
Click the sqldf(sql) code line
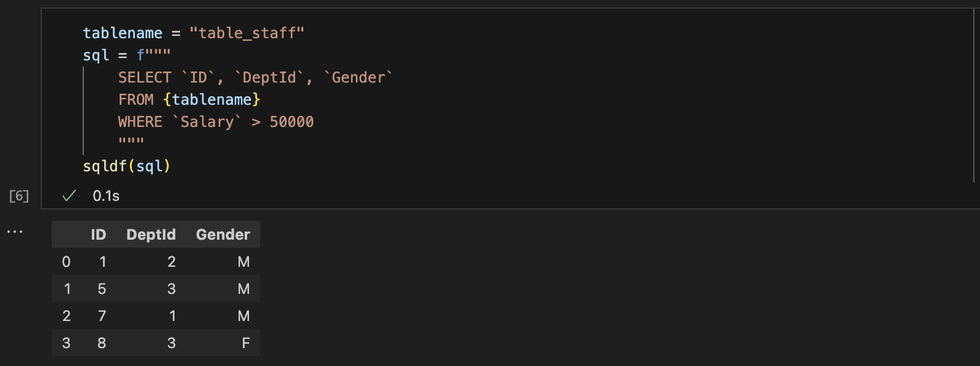[x=126, y=166]
